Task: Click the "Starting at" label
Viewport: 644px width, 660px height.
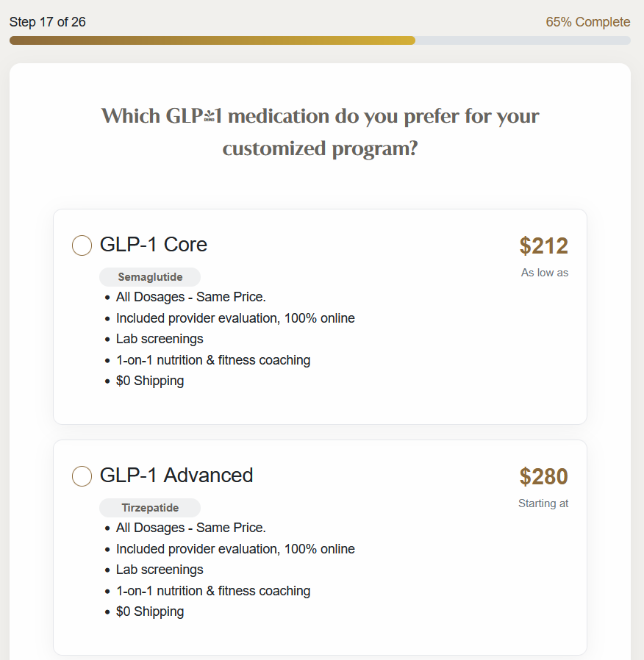Action: point(543,503)
